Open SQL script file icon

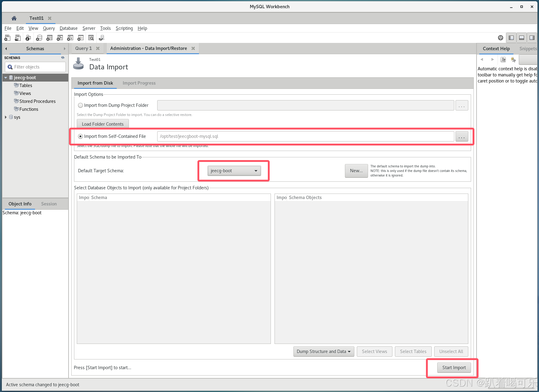point(18,38)
